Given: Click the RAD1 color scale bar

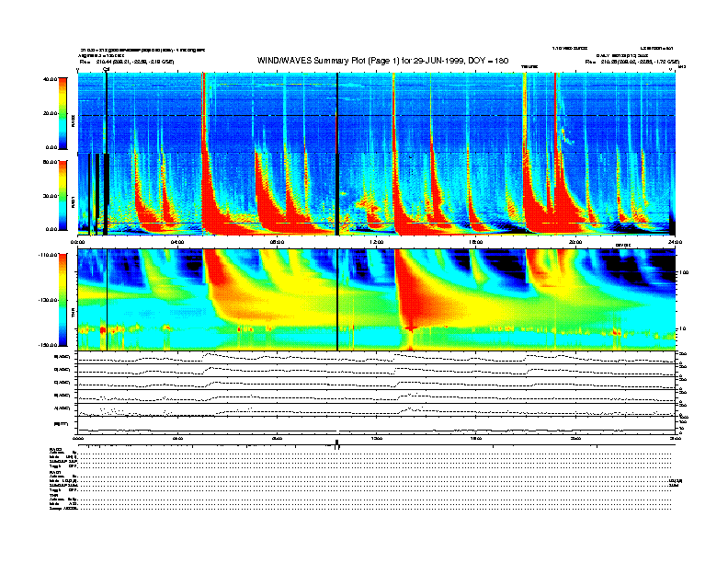Looking at the screenshot, I should (x=63, y=196).
